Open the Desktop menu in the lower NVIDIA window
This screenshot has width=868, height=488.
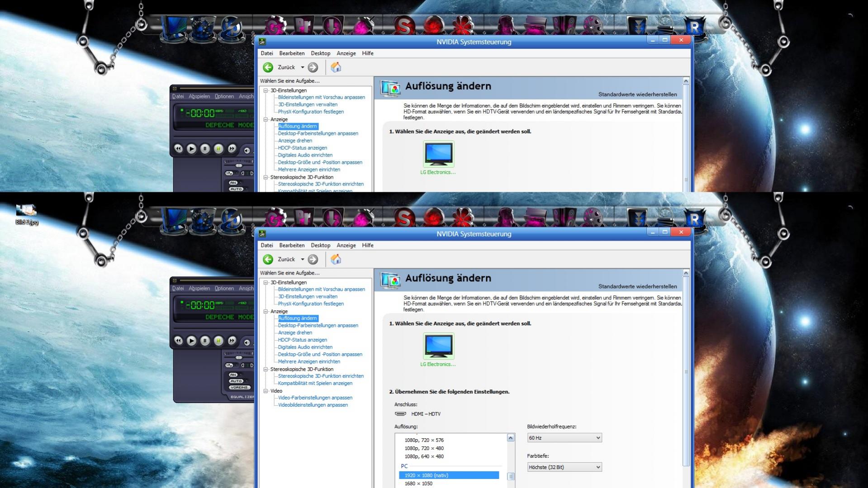[321, 245]
